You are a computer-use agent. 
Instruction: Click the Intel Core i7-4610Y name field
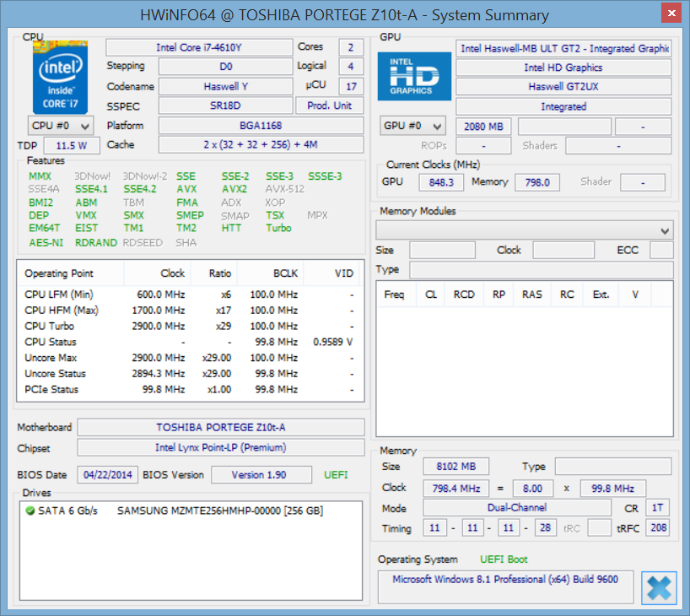[199, 47]
